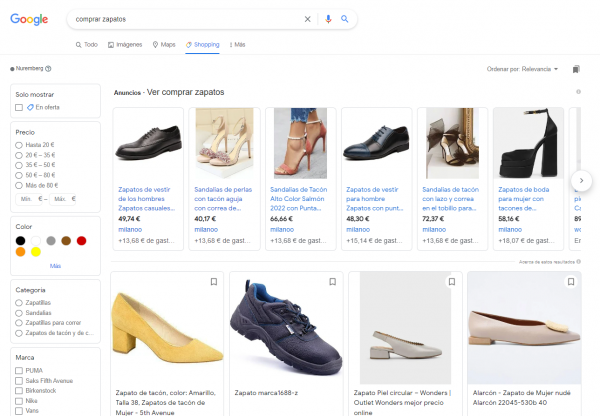Check the Nike brand checkbox
Screen dimensions: 600x416
(x=19, y=401)
